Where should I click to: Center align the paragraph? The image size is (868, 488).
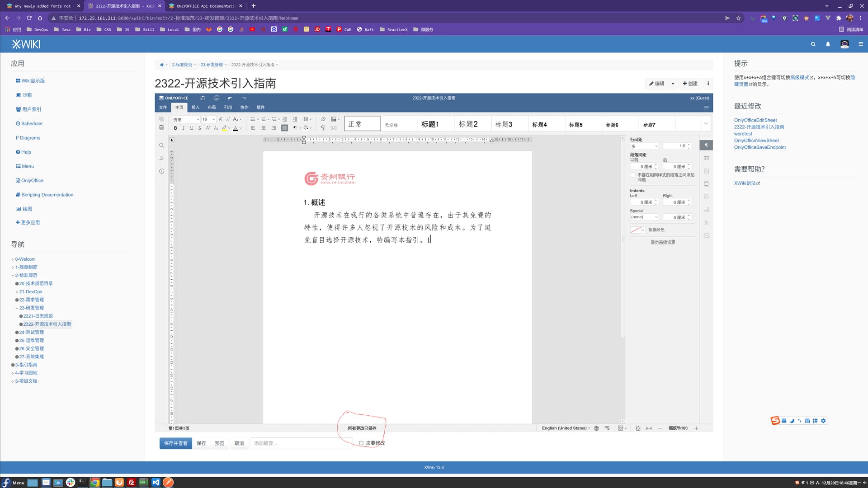point(264,128)
